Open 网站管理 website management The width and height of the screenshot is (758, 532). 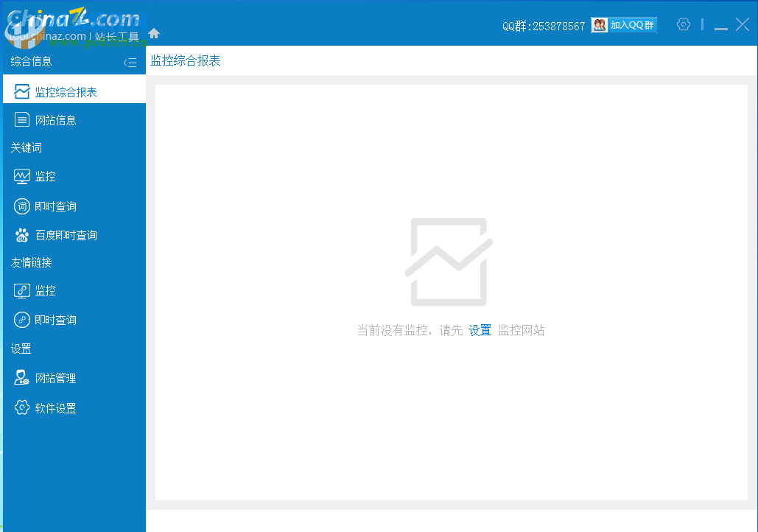click(55, 377)
